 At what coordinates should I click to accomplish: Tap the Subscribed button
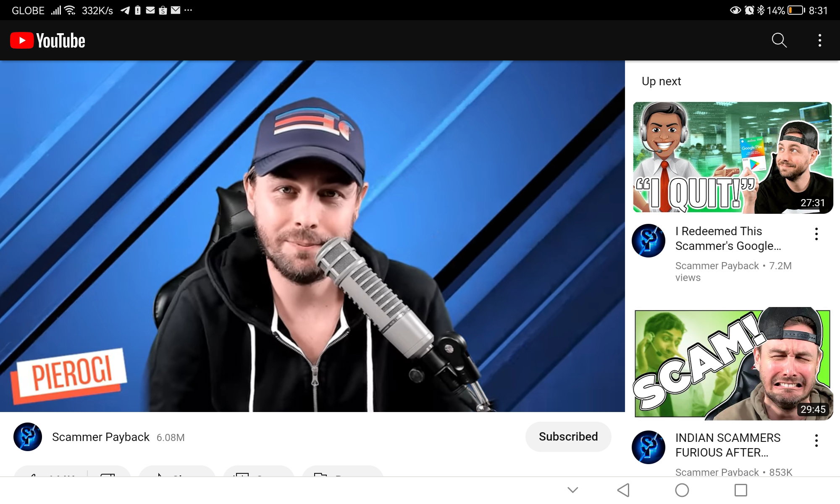click(x=568, y=437)
